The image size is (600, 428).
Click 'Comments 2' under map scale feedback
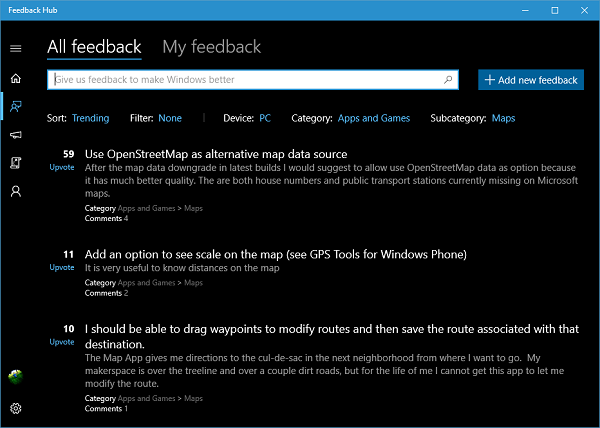(x=106, y=293)
